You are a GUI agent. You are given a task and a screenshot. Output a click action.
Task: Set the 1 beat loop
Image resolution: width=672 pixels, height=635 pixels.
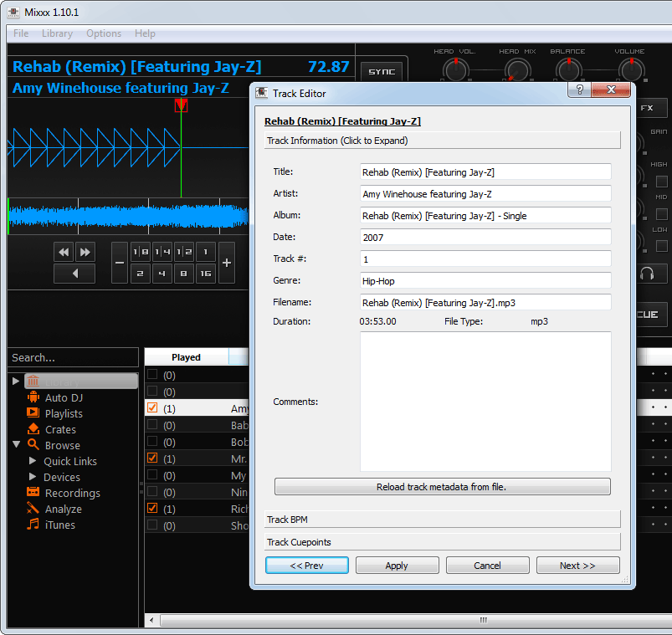(x=206, y=252)
